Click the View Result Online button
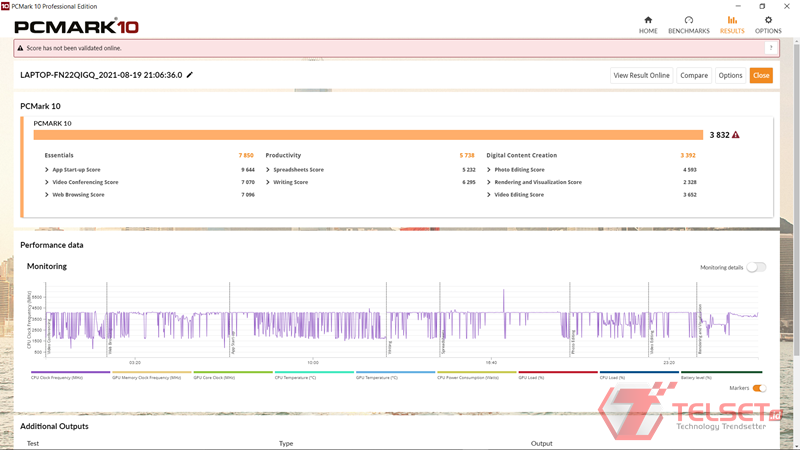The image size is (800, 450). 641,75
